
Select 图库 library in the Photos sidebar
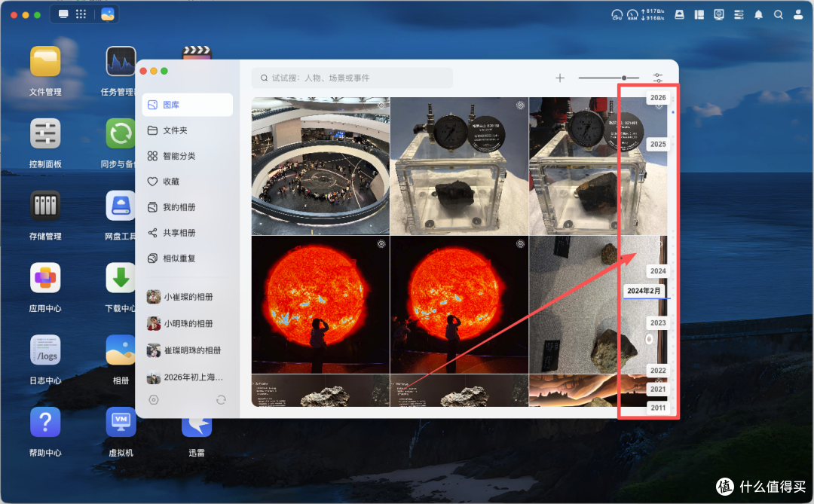coord(187,105)
